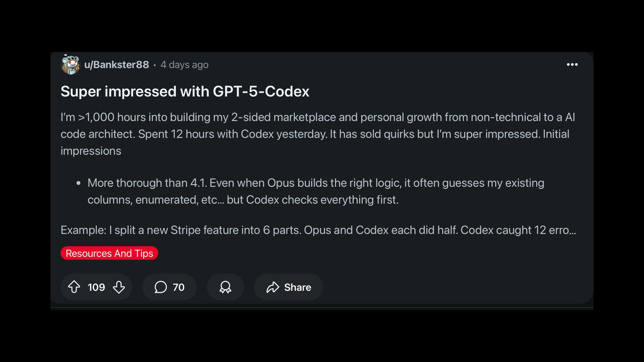
Task: View the 70 comments count
Action: pyautogui.click(x=178, y=287)
